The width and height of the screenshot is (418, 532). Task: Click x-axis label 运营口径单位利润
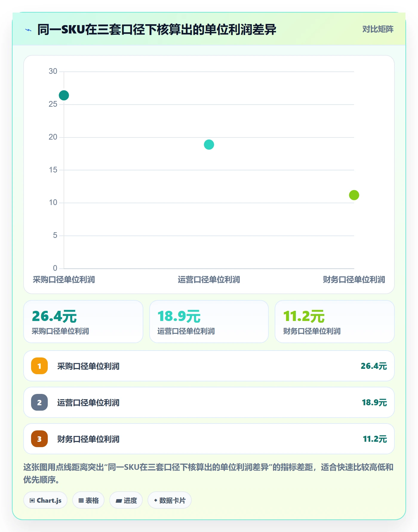209,279
